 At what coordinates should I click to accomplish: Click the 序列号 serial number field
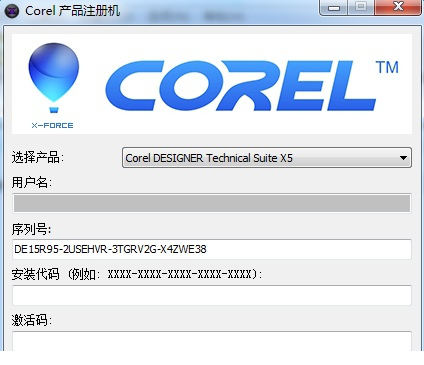212,249
